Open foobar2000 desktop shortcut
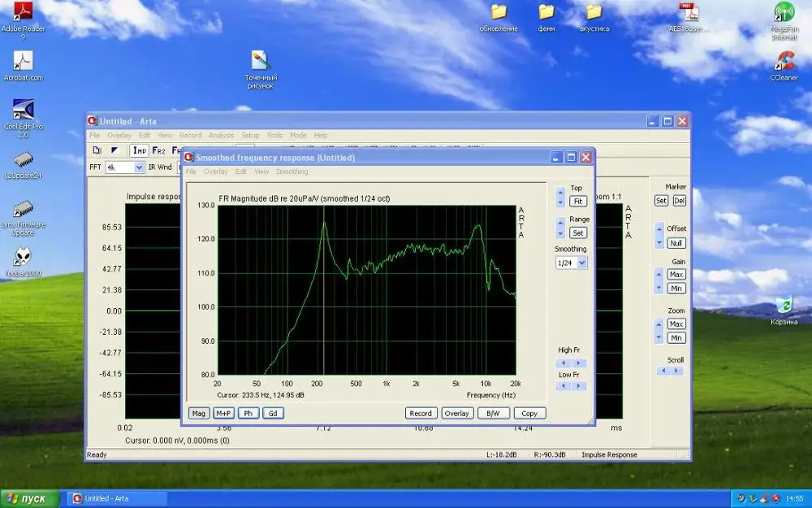Image resolution: width=812 pixels, height=508 pixels. click(x=22, y=258)
